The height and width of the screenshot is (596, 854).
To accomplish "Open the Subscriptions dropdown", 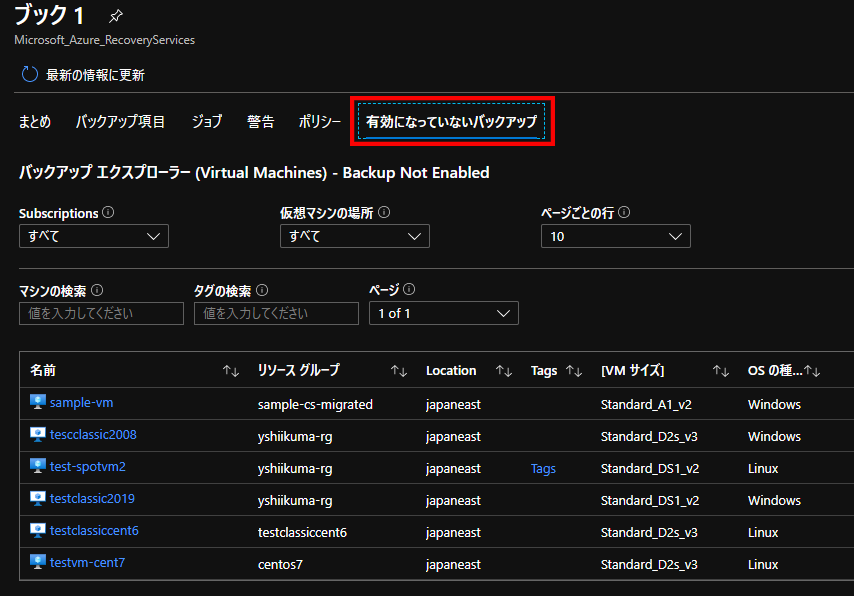I will click(93, 236).
